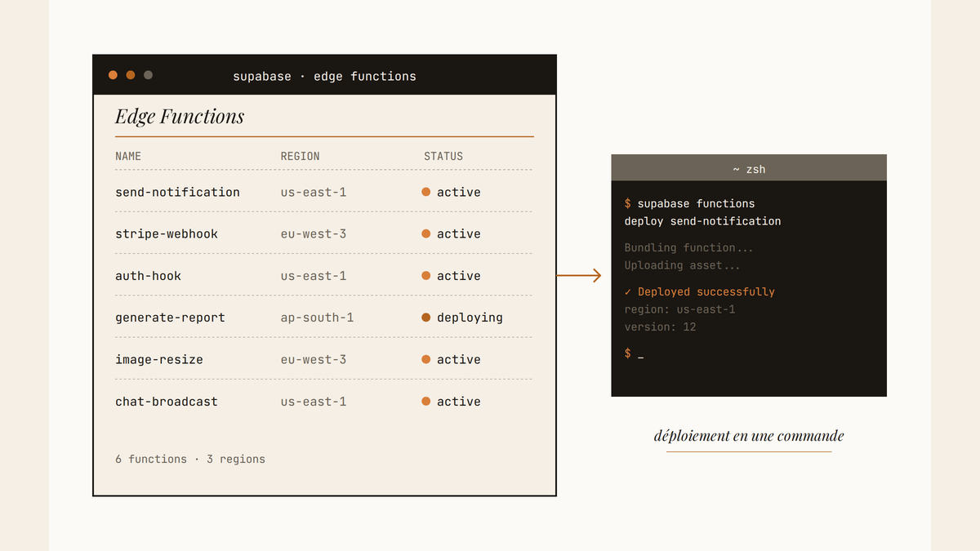Sort by the NAME column header
Viewport: 980px width, 551px height.
click(x=128, y=156)
